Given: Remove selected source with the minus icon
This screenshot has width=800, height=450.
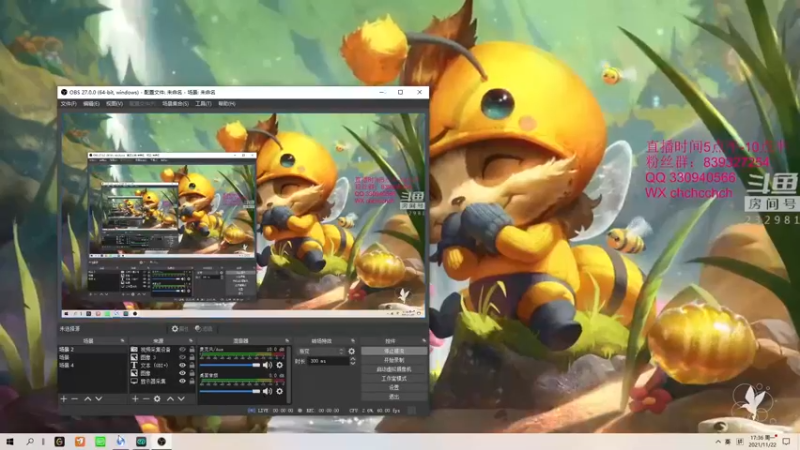Looking at the screenshot, I should point(146,398).
